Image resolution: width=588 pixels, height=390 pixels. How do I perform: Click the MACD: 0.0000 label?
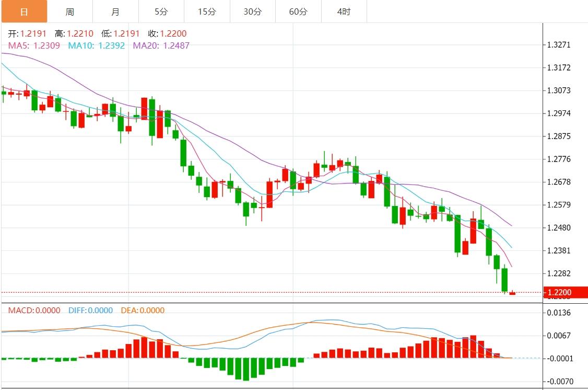point(34,311)
